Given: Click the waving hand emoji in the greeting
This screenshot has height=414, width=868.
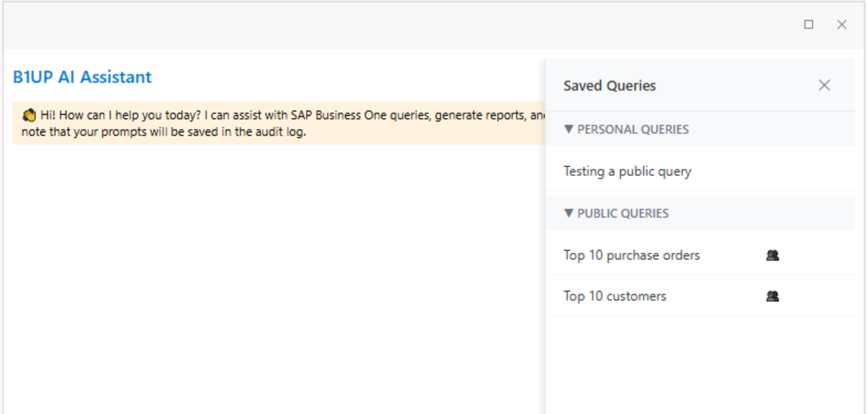Looking at the screenshot, I should 29,116.
